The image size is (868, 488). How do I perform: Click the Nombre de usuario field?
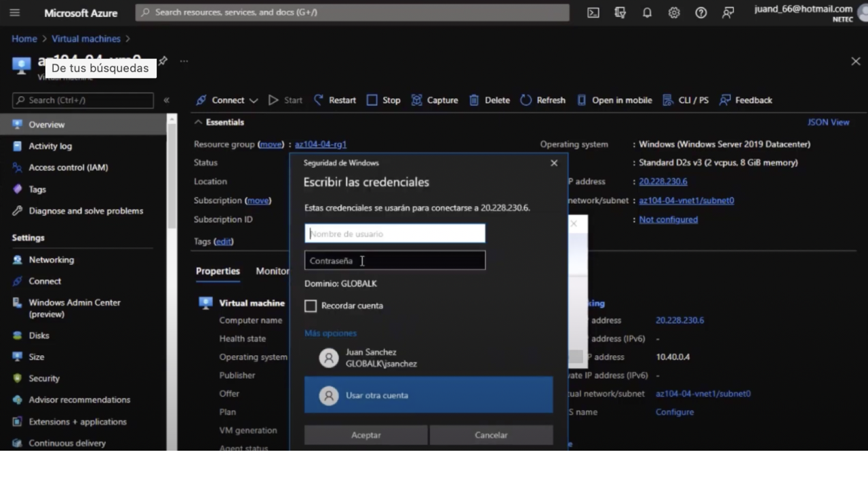pos(395,234)
